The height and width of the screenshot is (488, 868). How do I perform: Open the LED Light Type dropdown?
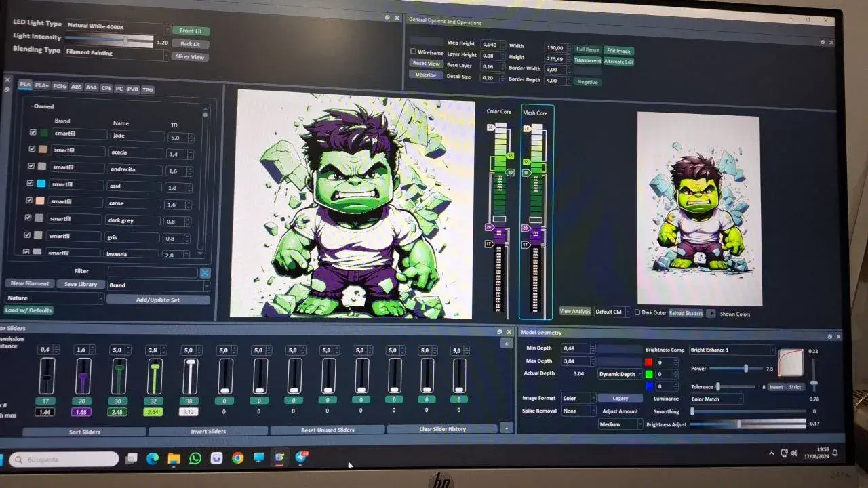(118, 26)
